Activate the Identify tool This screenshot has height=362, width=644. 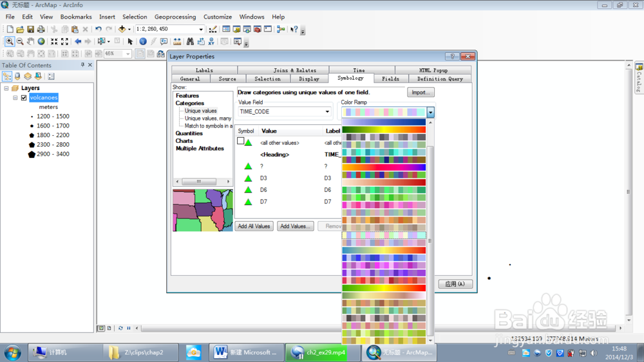point(143,41)
